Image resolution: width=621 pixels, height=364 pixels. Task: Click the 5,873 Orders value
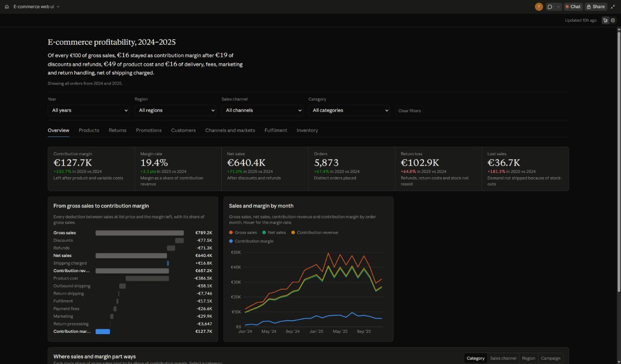coord(326,163)
